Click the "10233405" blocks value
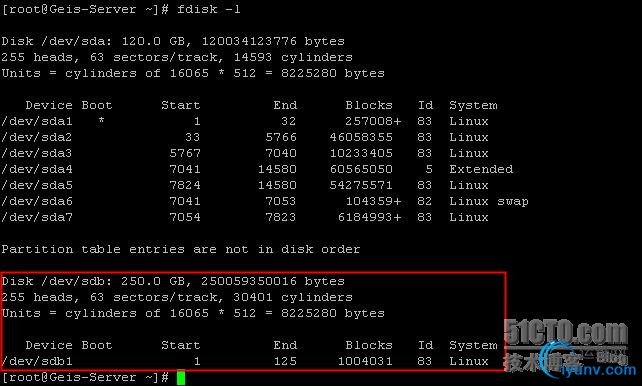Viewport: 642px width, 386px height. 361,153
